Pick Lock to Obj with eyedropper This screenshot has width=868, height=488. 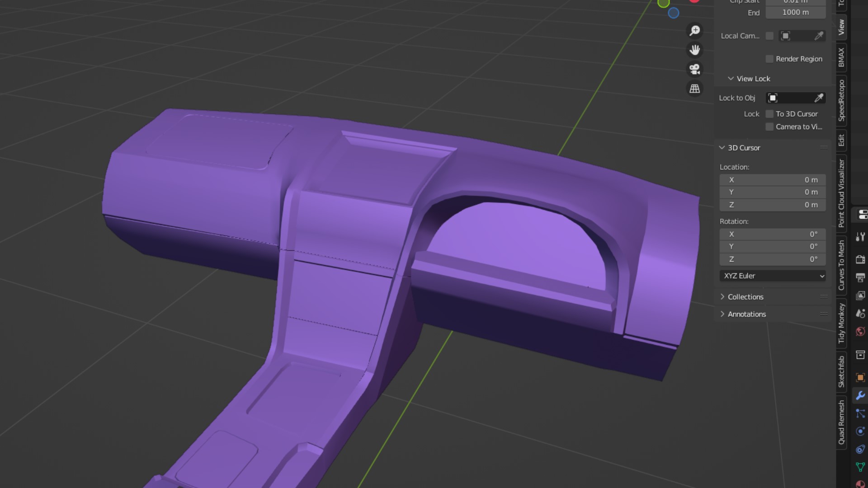[x=819, y=98]
